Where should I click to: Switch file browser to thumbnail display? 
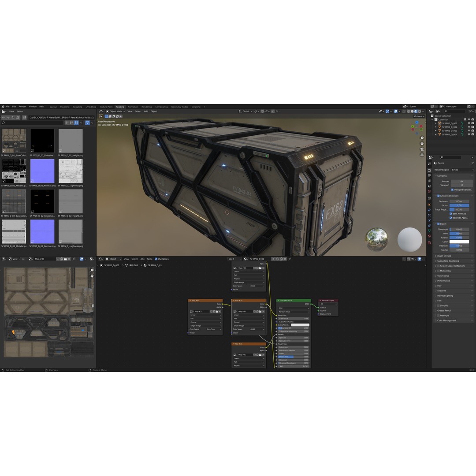[x=76, y=123]
